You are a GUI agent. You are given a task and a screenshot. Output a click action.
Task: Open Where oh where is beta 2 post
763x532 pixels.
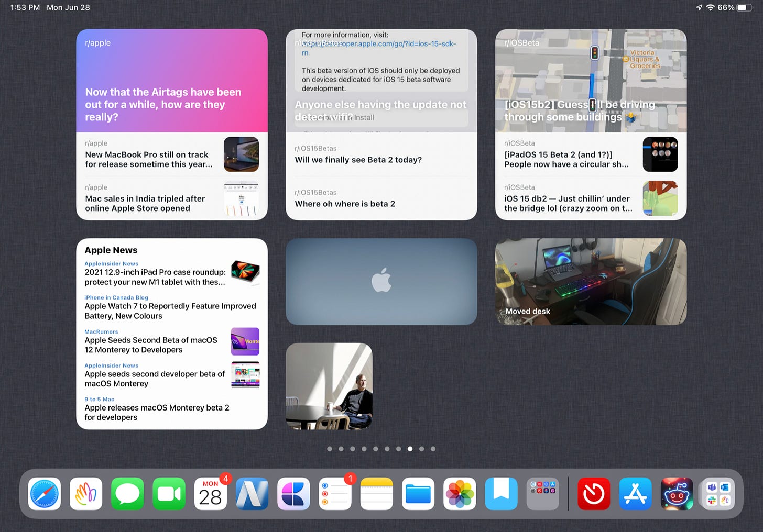(381, 198)
